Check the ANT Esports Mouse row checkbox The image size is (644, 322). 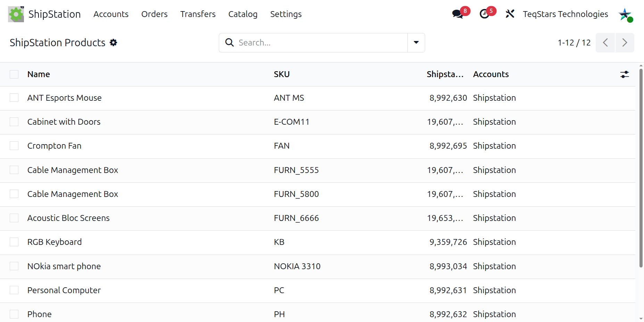[14, 98]
